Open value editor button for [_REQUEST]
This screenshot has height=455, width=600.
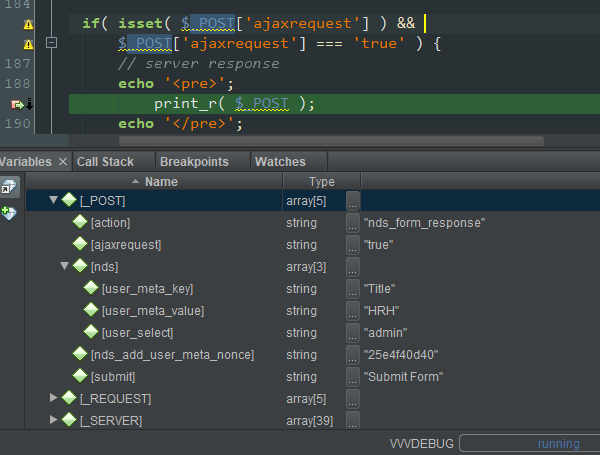pos(353,399)
